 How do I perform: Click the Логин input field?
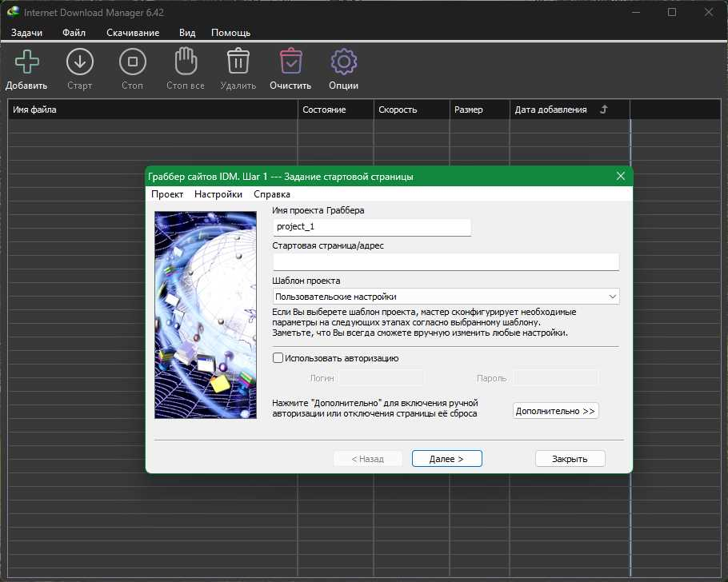(x=381, y=378)
